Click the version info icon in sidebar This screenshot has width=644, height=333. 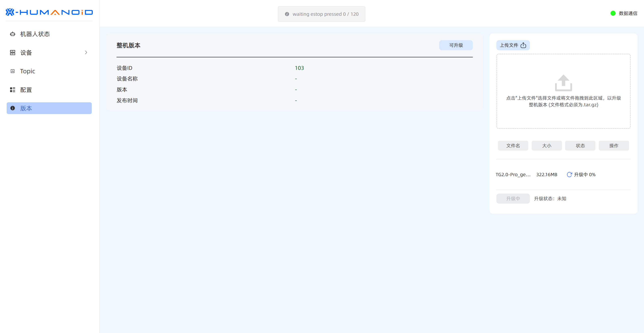tap(13, 108)
